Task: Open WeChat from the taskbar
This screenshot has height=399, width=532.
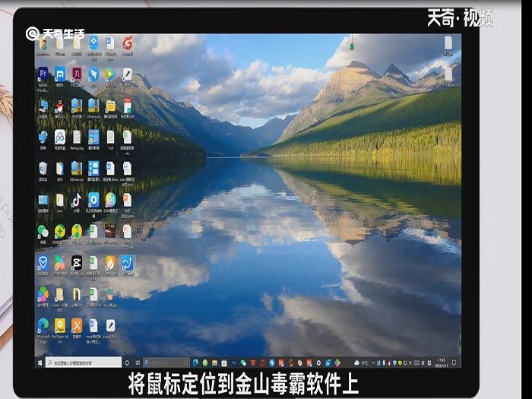Action: 243,363
